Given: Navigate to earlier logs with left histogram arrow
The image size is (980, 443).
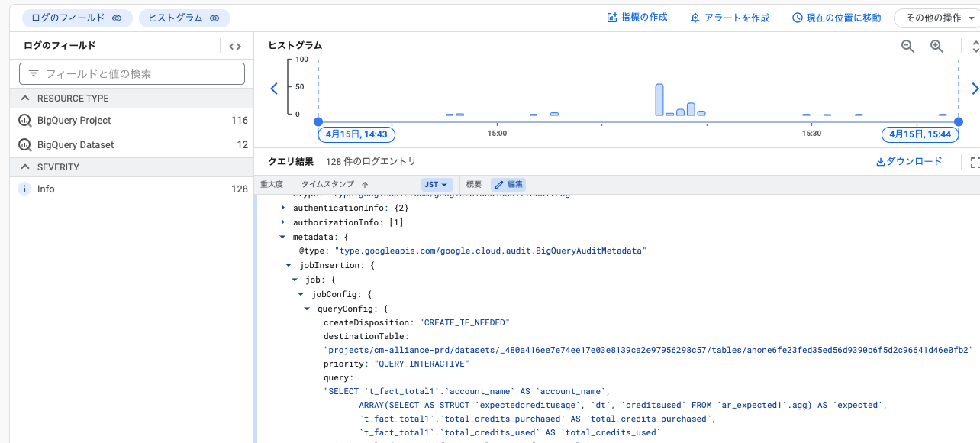Looking at the screenshot, I should tap(274, 89).
